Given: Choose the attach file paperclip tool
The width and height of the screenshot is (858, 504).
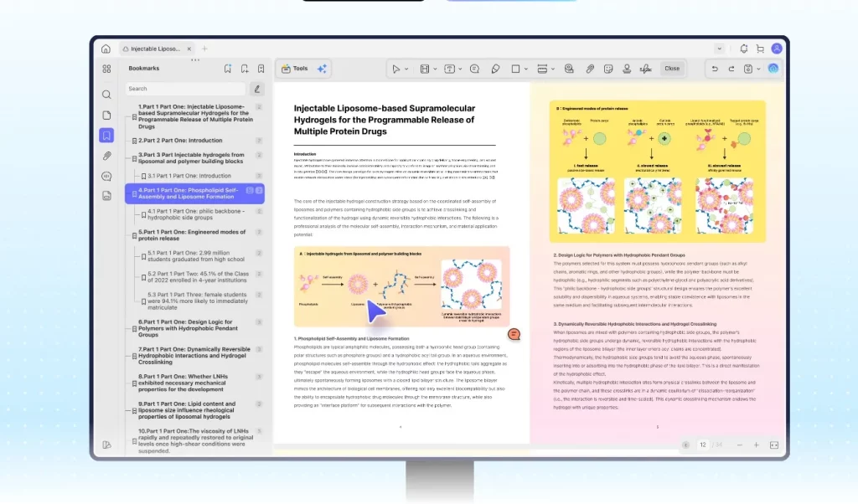Looking at the screenshot, I should click(590, 69).
